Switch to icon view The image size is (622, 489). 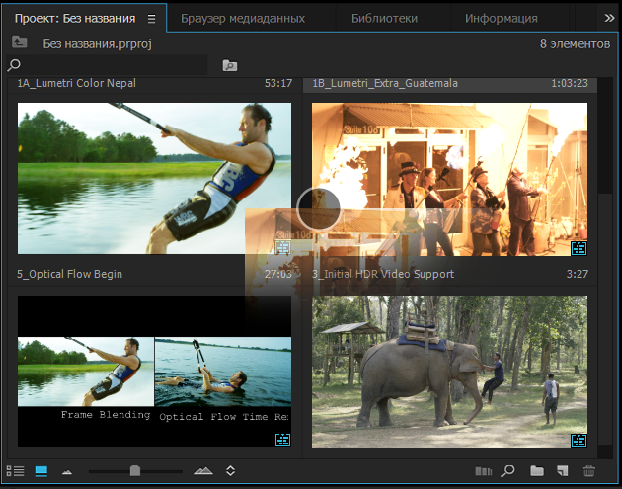pos(41,471)
